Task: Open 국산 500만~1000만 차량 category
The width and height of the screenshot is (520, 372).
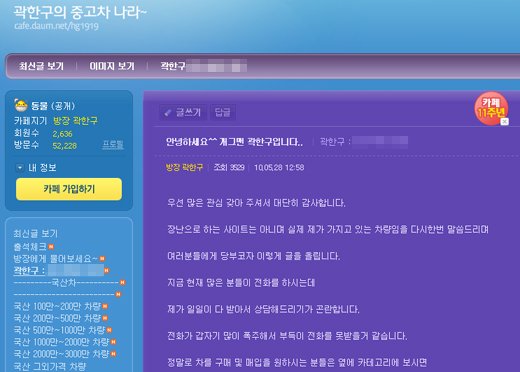Action: (59, 330)
